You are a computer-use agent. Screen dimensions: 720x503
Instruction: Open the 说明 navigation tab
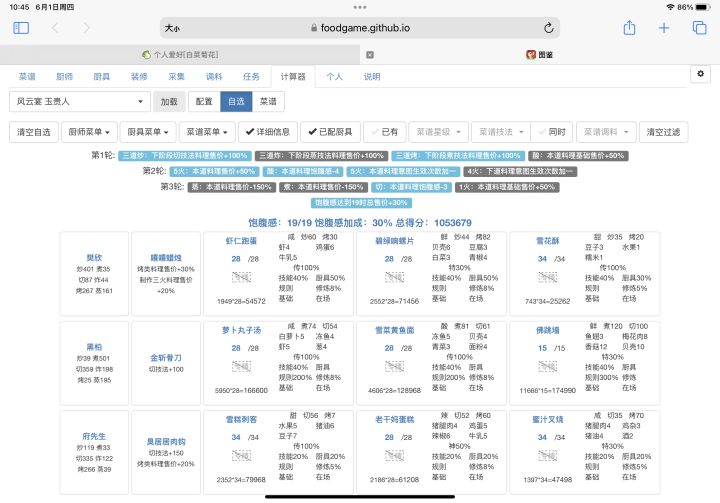pos(372,77)
